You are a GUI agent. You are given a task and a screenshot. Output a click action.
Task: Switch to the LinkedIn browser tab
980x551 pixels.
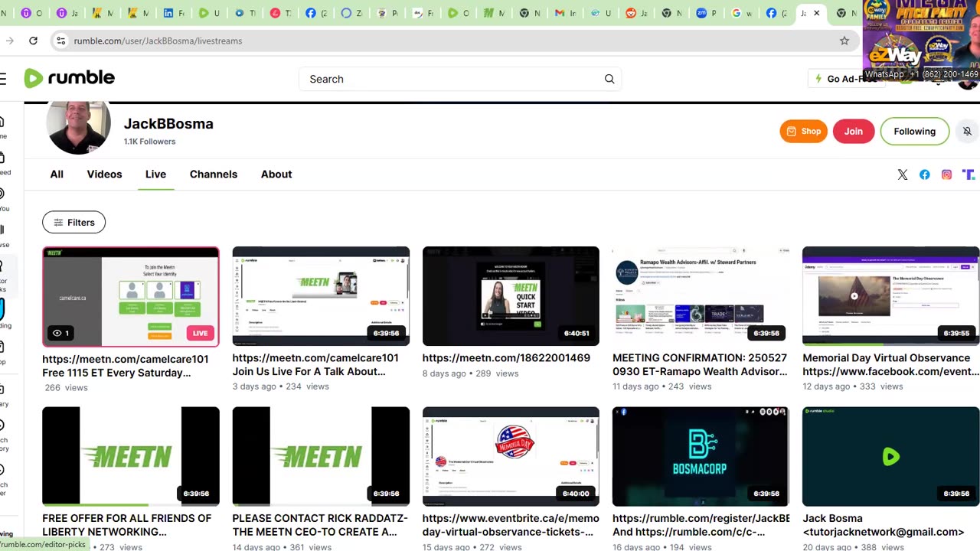(169, 13)
